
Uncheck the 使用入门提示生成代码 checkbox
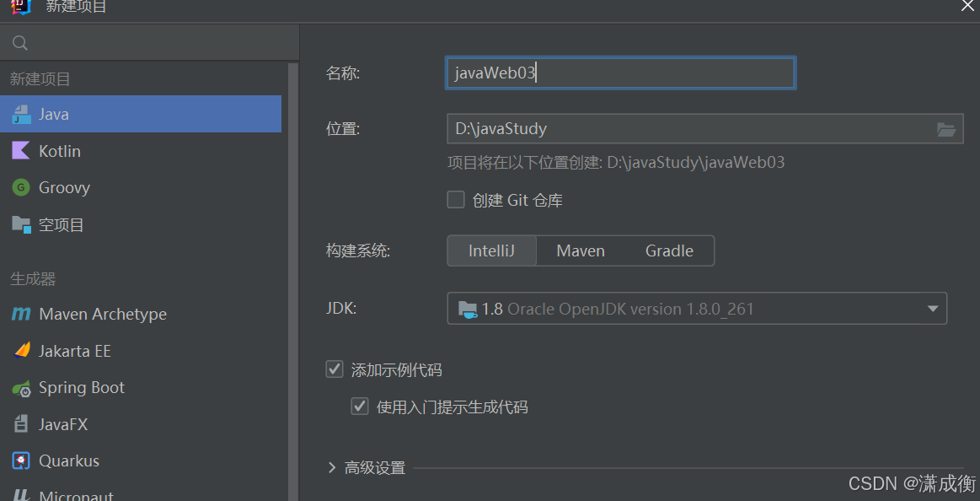(359, 407)
